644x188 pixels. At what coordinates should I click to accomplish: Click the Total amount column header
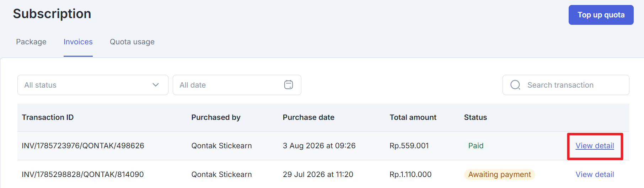[x=413, y=117]
